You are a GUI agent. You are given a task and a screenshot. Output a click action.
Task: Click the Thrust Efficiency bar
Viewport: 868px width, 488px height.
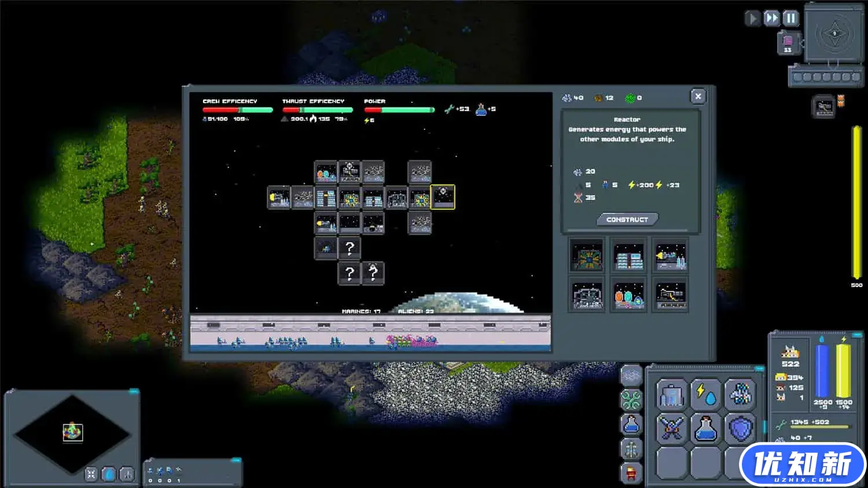(317, 109)
